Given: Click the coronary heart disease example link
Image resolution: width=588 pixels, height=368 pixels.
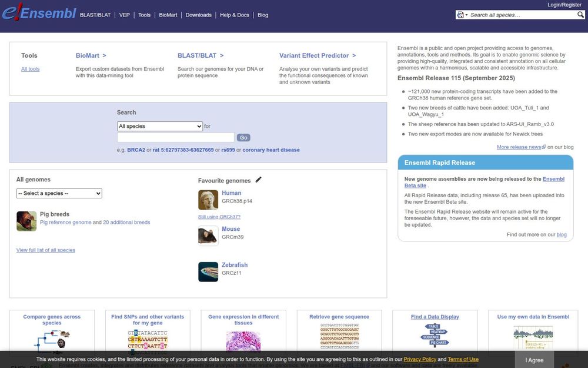Looking at the screenshot, I should click(271, 150).
